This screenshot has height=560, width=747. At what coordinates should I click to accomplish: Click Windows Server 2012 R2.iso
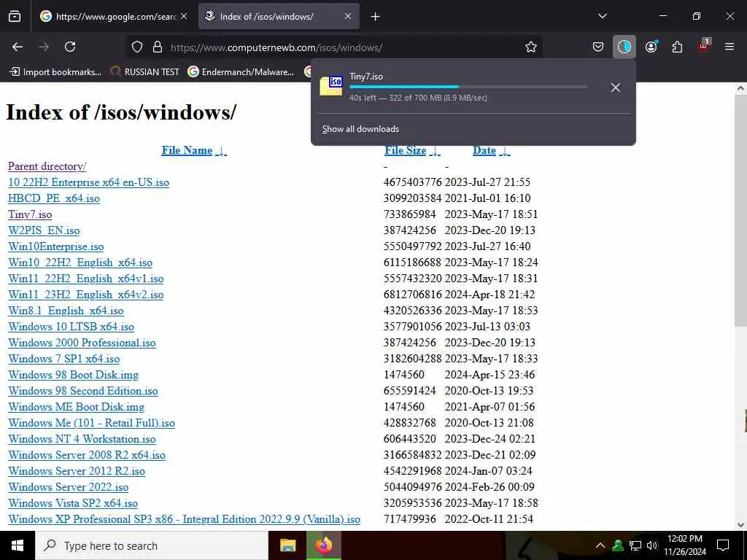pyautogui.click(x=77, y=471)
